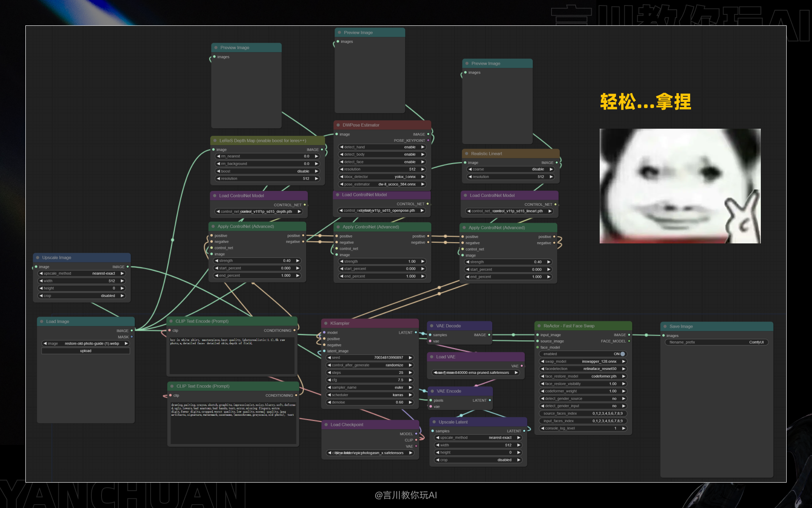Open the ReActor swap_model dropdown
The width and height of the screenshot is (812, 508).
[x=582, y=362]
